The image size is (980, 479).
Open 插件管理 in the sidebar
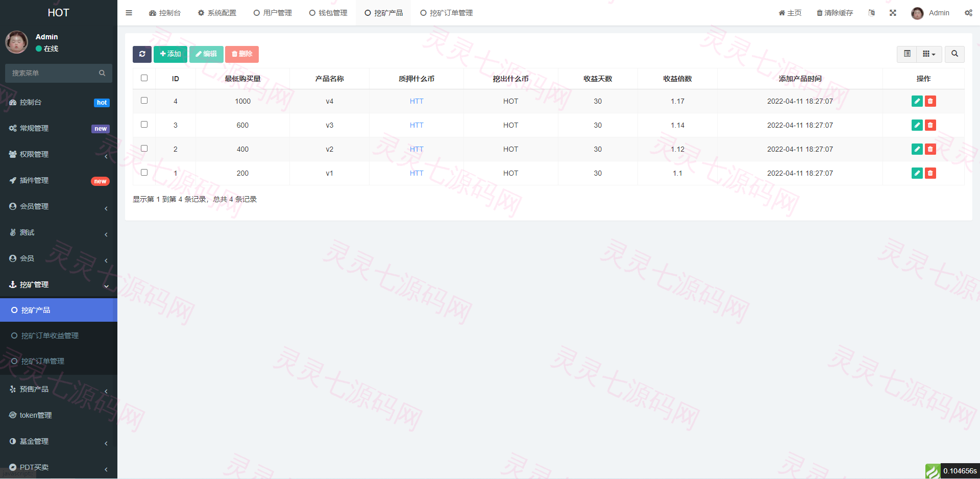tap(59, 180)
